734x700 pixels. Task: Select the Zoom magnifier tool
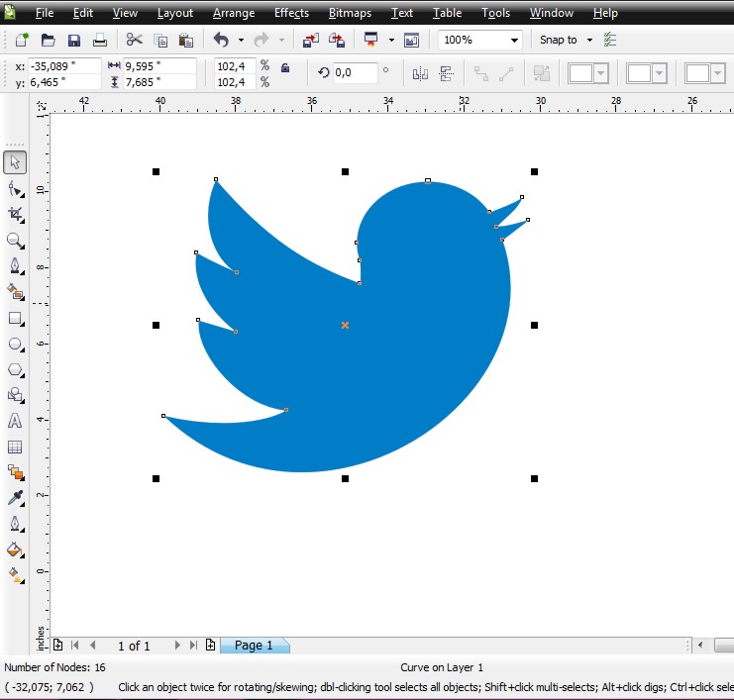(16, 241)
